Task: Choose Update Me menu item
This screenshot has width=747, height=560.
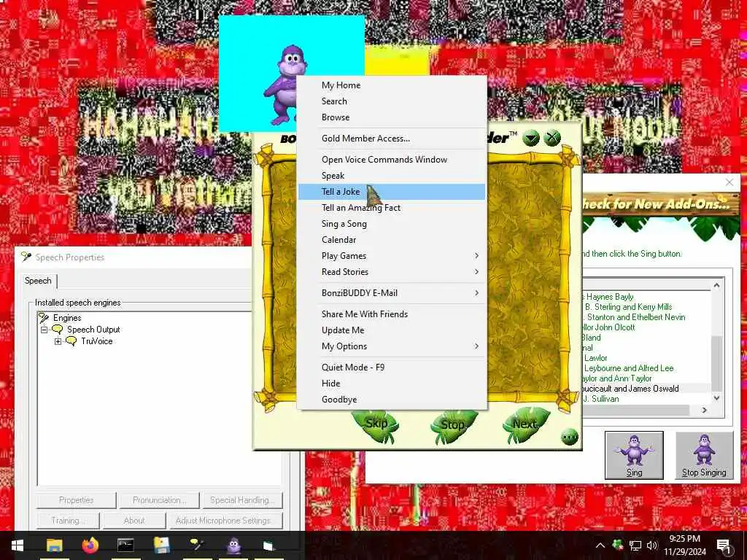Action: pos(392,330)
